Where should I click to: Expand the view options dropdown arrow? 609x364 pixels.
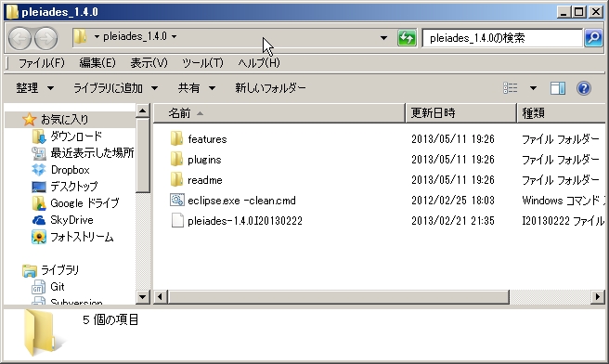click(533, 88)
